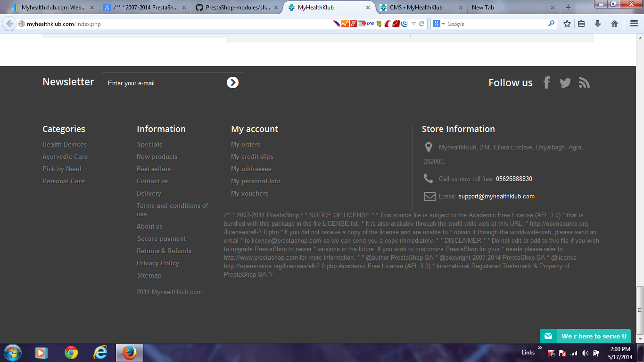Viewport: 644px width, 362px height.
Task: Expand the toolbar overflow dropdown arrow
Action: click(413, 24)
